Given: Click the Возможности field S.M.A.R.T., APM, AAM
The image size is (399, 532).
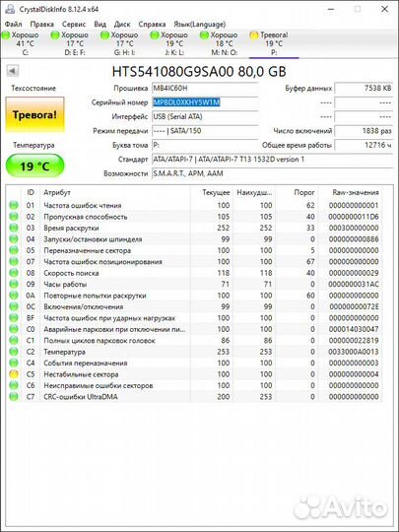Looking at the screenshot, I should pyautogui.click(x=273, y=173).
